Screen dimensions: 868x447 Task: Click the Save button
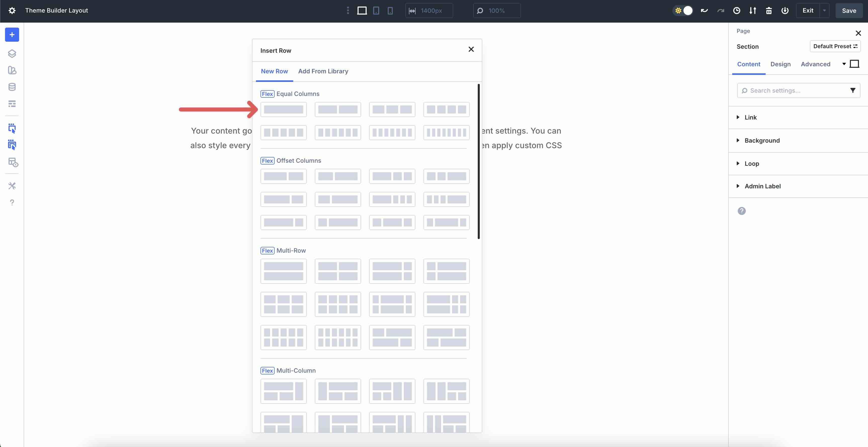click(848, 11)
